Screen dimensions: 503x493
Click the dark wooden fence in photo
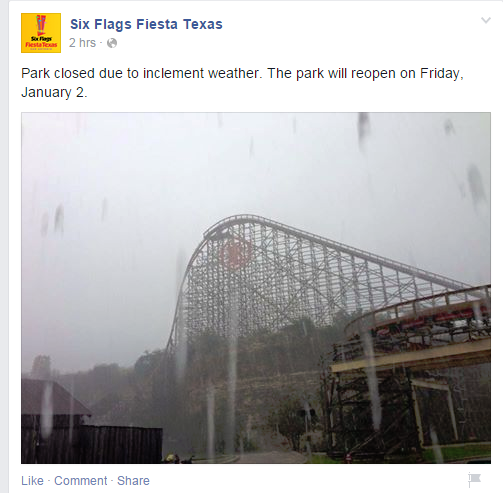coord(92,443)
